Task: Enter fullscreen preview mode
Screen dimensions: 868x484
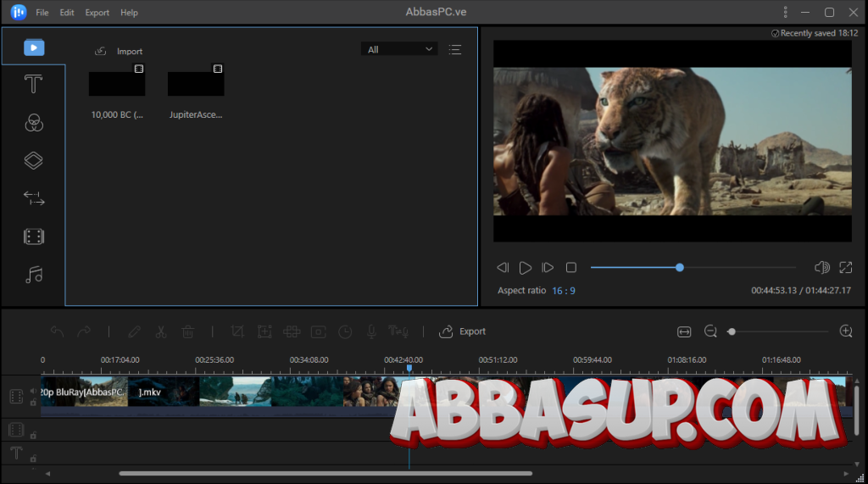Action: click(x=846, y=268)
